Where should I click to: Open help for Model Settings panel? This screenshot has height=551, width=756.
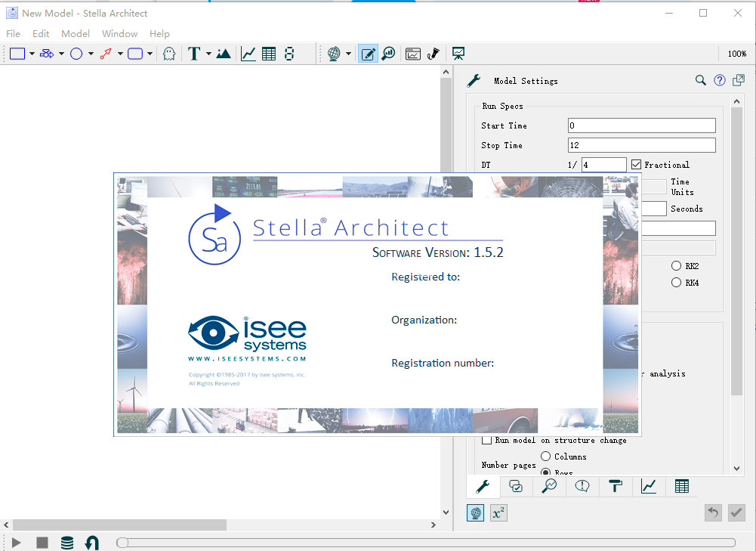click(x=720, y=81)
